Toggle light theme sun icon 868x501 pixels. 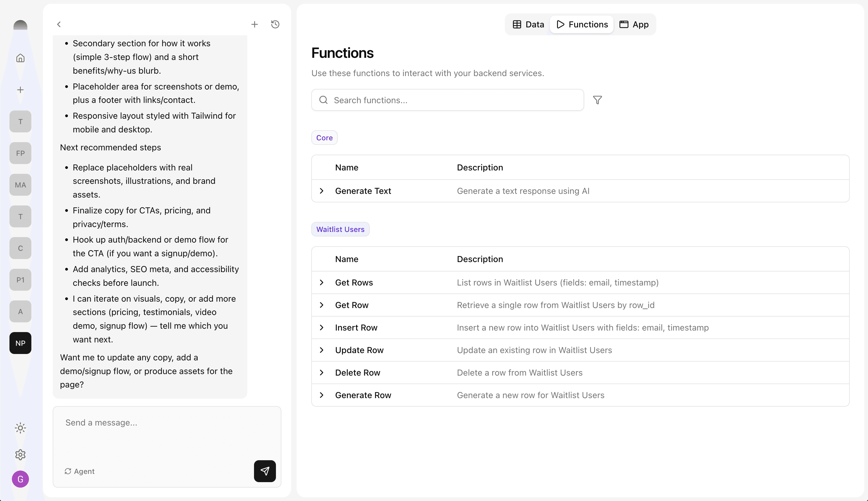point(20,428)
